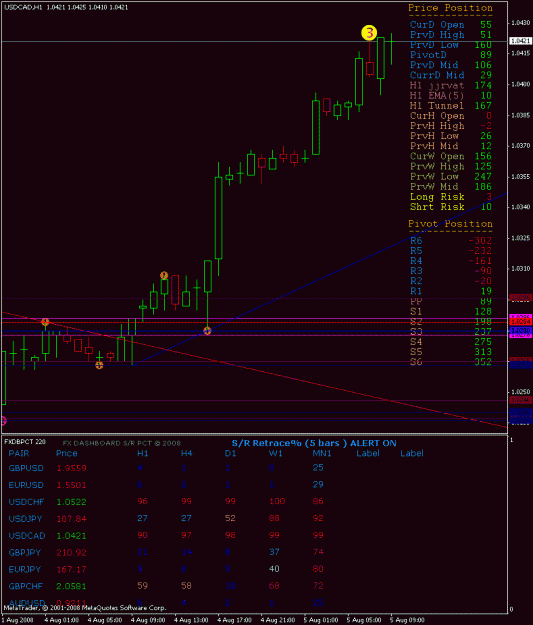Click the 1.0325 price axis label

click(520, 238)
